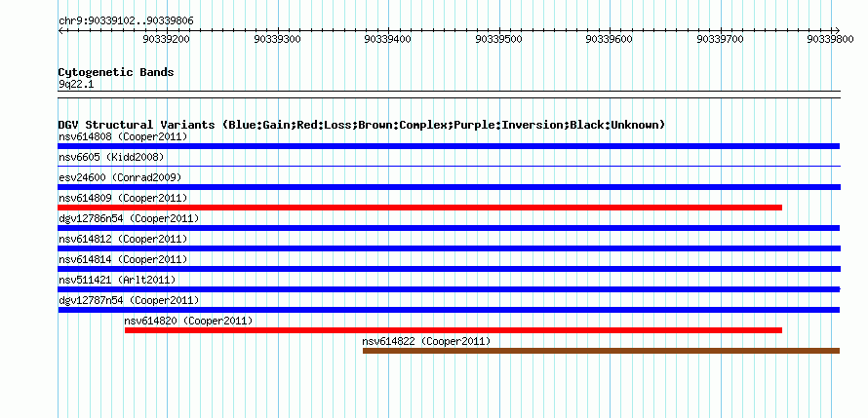Select the nsv614820 red loss bar
This screenshot has width=868, height=418.
pyautogui.click(x=454, y=330)
